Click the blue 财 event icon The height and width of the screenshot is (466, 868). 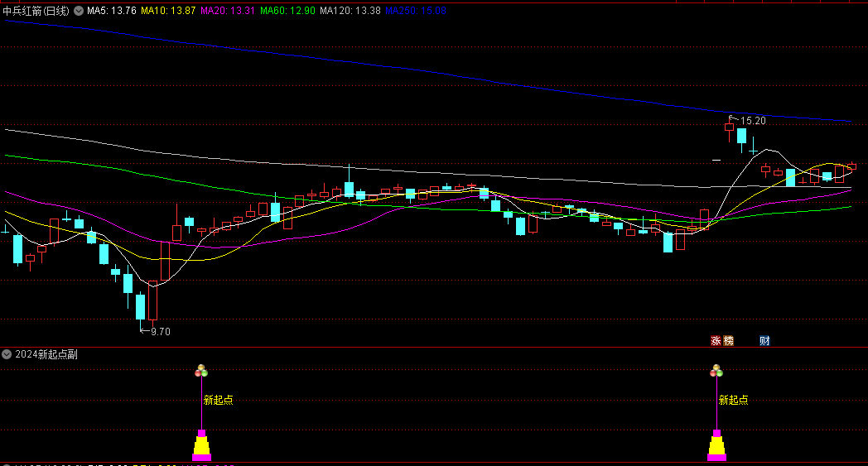click(x=764, y=341)
